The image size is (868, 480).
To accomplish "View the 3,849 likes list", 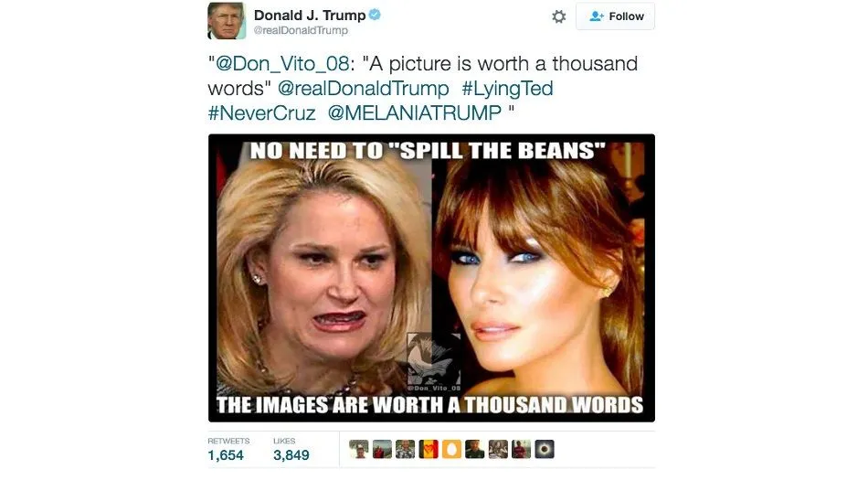I will tap(291, 449).
